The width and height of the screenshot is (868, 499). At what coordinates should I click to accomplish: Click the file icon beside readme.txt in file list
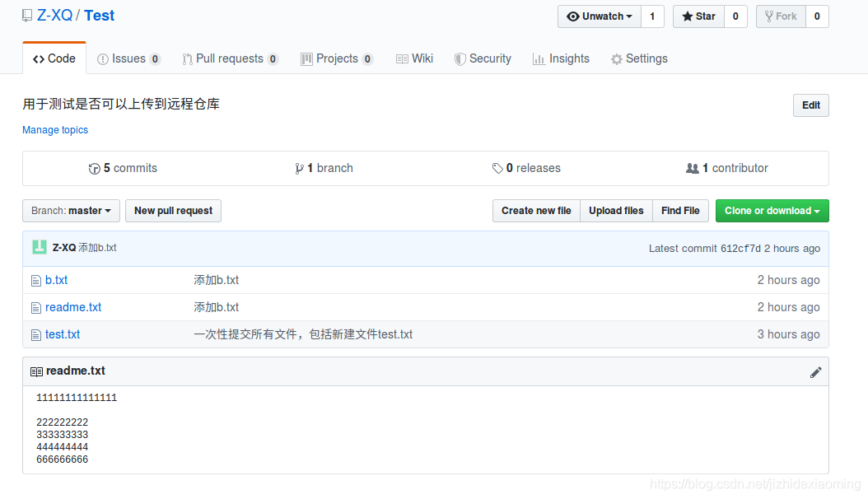coord(36,308)
